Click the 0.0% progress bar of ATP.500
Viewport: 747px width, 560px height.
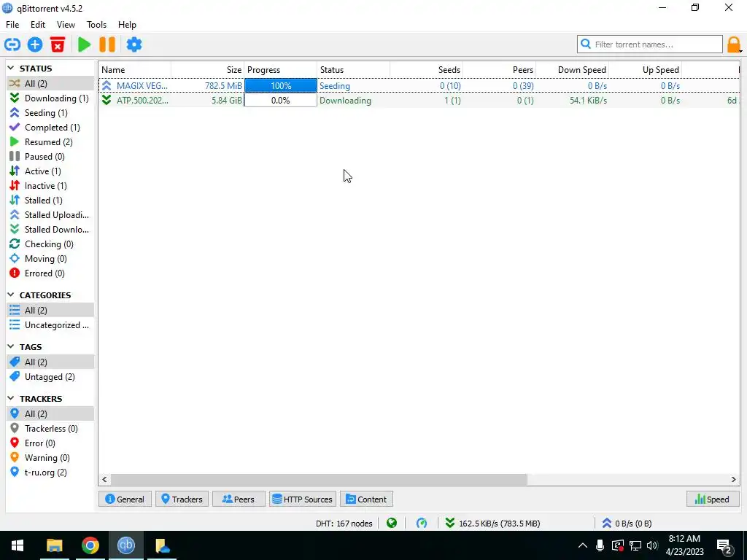[281, 101]
